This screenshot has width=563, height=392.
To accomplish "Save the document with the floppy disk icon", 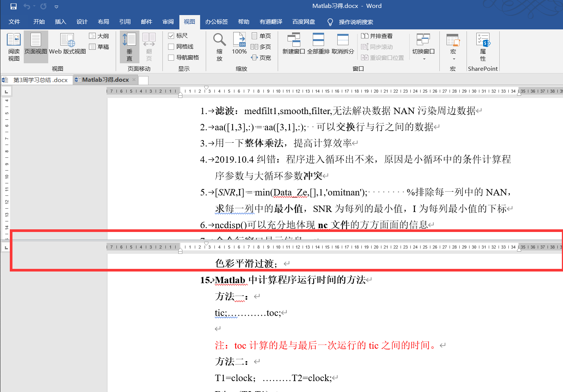I will tap(14, 6).
